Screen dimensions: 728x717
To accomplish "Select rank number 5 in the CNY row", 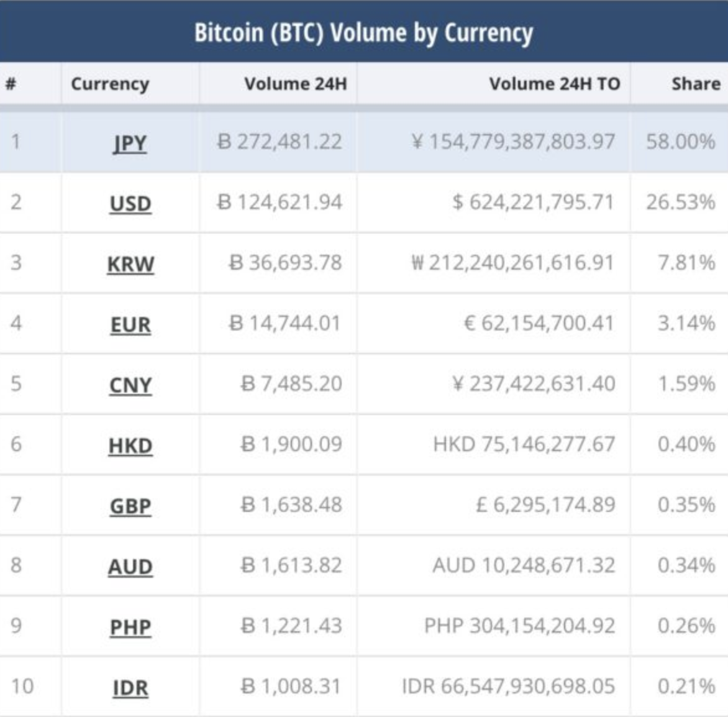I will tap(16, 383).
